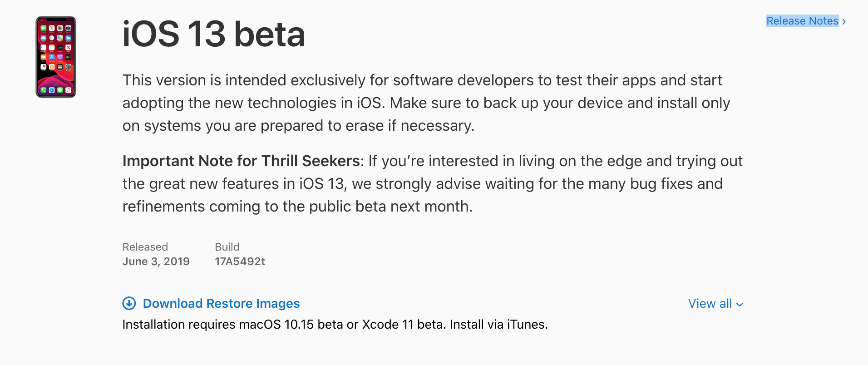The height and width of the screenshot is (365, 868).
Task: Click the circular download arrow icon
Action: pyautogui.click(x=129, y=303)
